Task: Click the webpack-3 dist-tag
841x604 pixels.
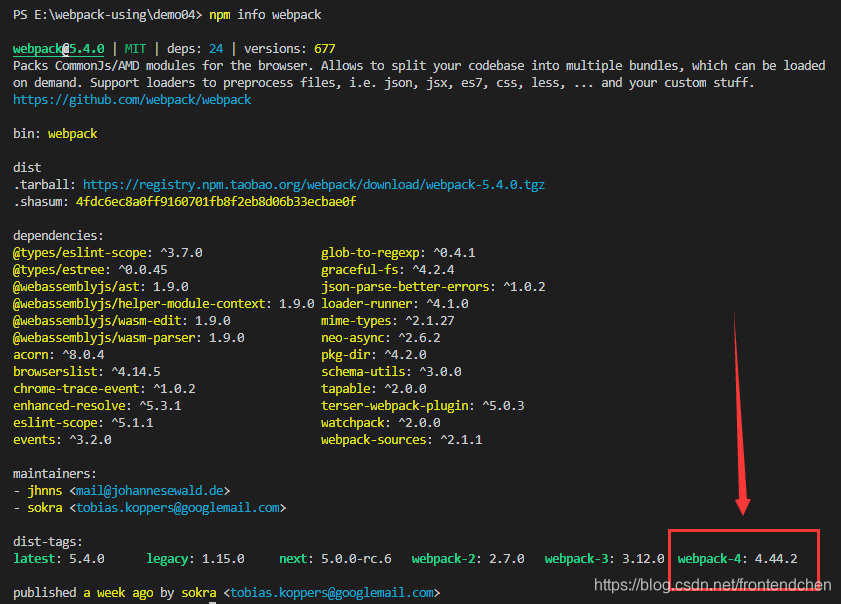Action: 604,559
